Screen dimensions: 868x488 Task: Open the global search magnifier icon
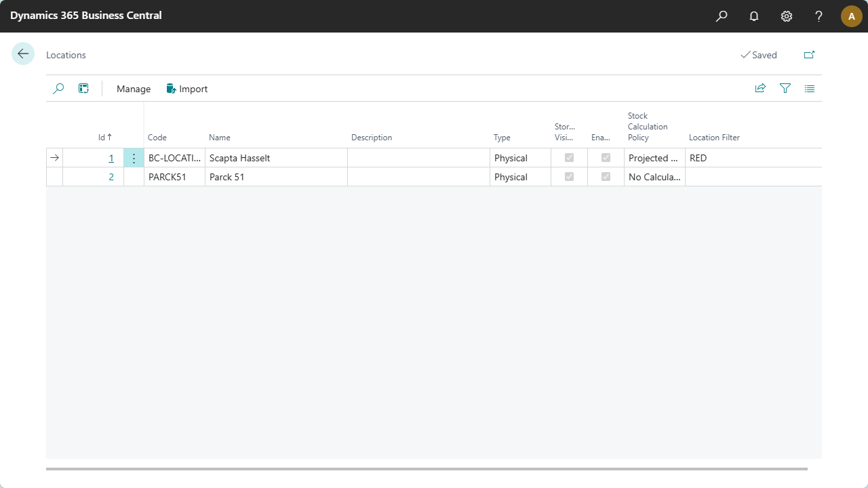722,16
